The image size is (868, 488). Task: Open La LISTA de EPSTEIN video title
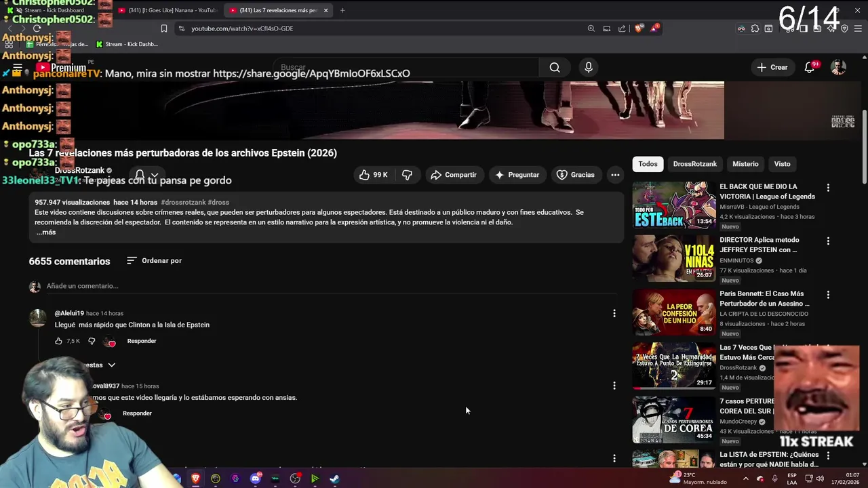point(769,460)
